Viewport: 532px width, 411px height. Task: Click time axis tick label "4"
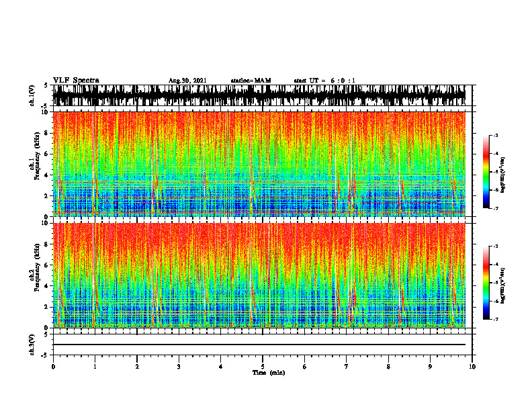click(x=221, y=367)
